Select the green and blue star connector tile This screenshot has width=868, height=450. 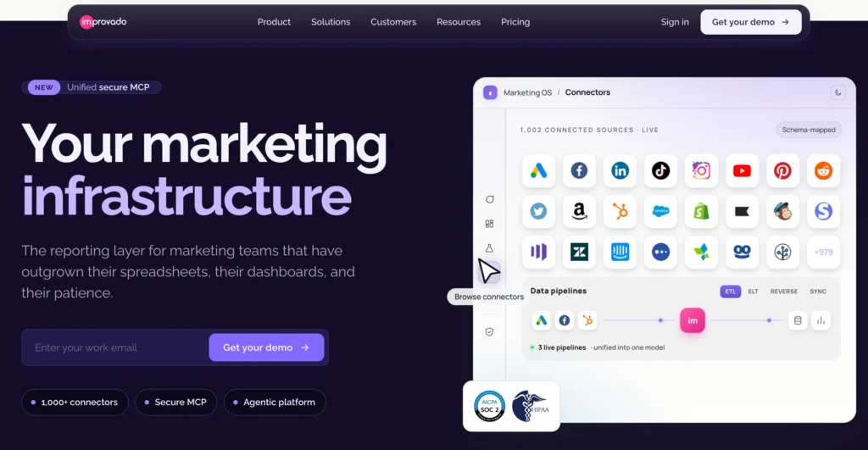pyautogui.click(x=701, y=252)
